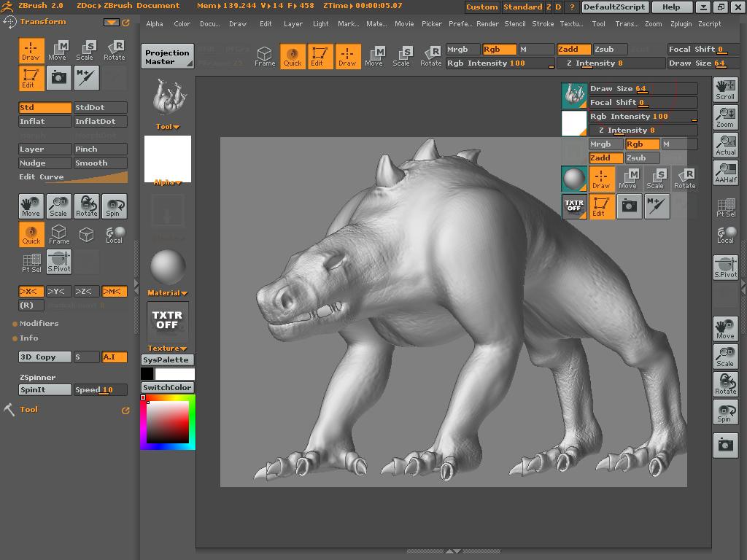Open the Zplugin menu

point(681,23)
